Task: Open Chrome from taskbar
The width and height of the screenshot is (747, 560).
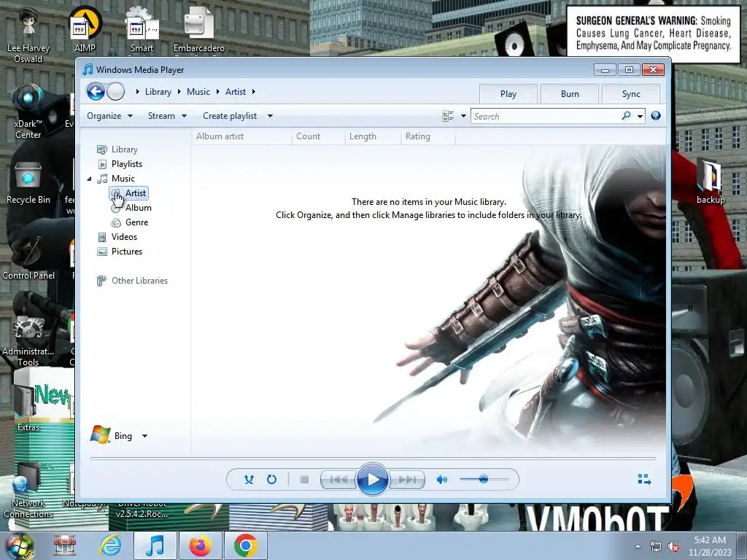Action: 245,545
